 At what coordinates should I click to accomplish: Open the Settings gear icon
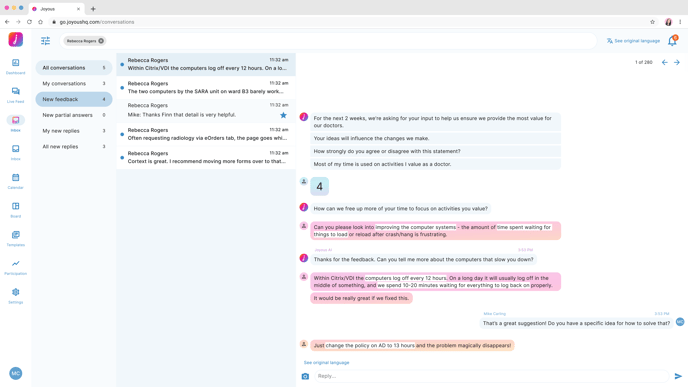[x=15, y=292]
